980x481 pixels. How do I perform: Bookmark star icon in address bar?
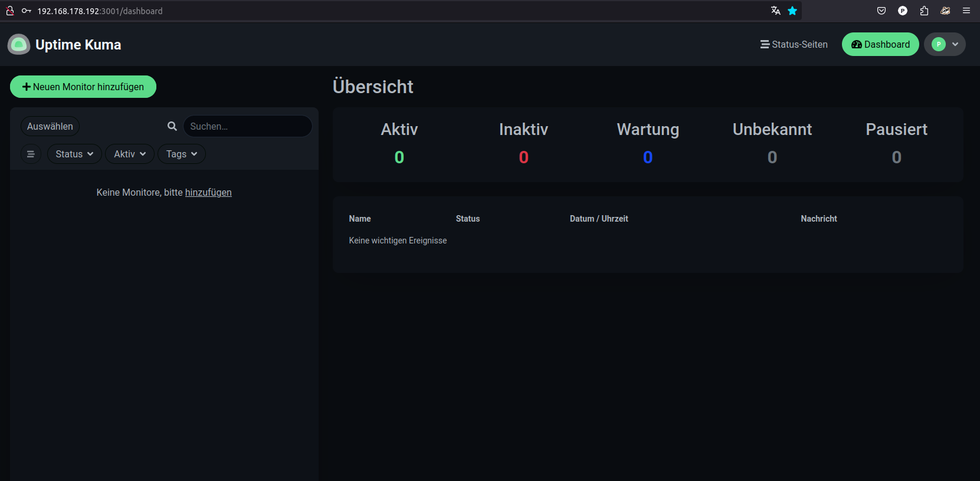point(792,11)
